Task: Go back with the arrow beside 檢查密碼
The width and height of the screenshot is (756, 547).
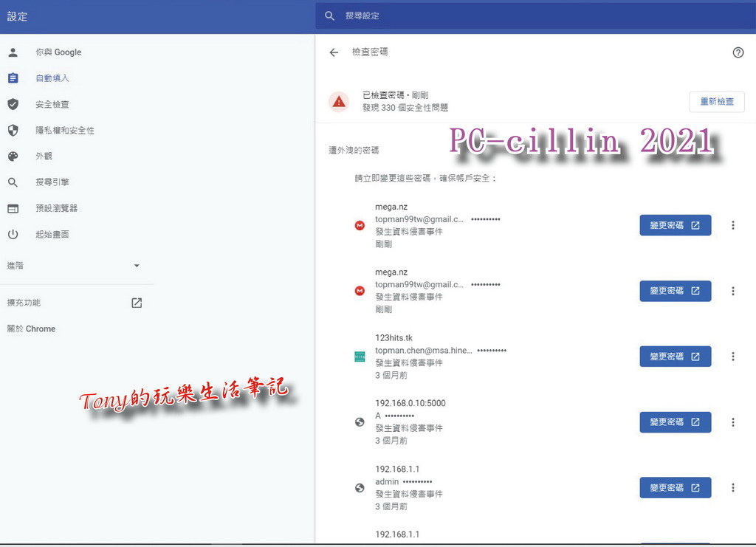Action: [334, 52]
